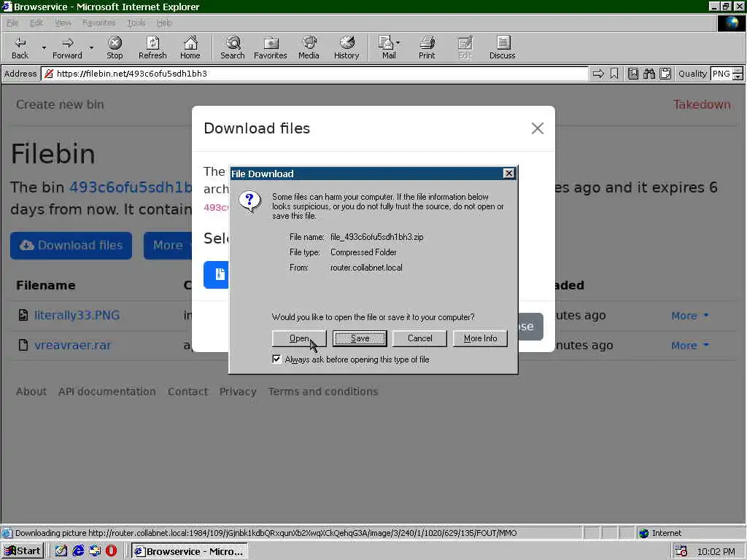Click the Refresh toolbar icon
Image resolution: width=747 pixels, height=560 pixels.
[x=152, y=47]
